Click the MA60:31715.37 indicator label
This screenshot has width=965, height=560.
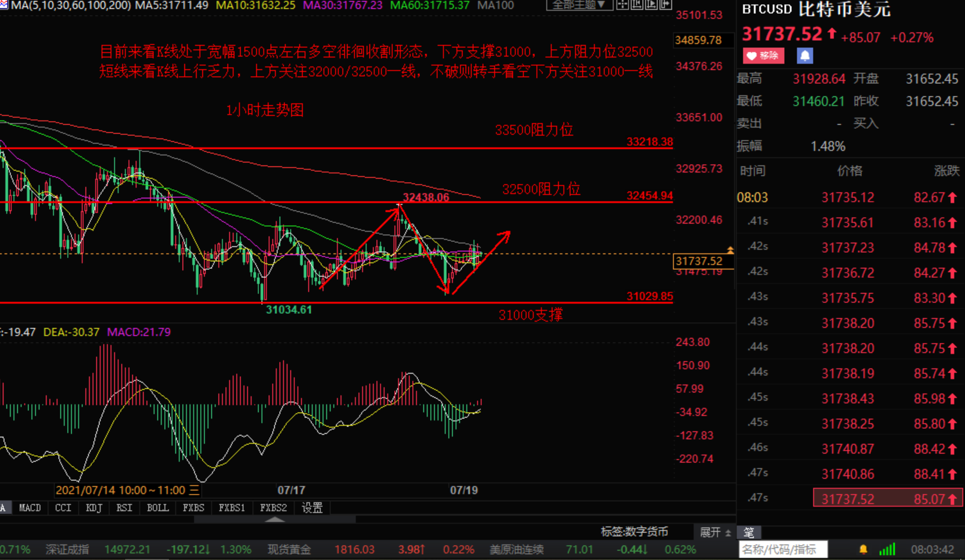coord(429,5)
